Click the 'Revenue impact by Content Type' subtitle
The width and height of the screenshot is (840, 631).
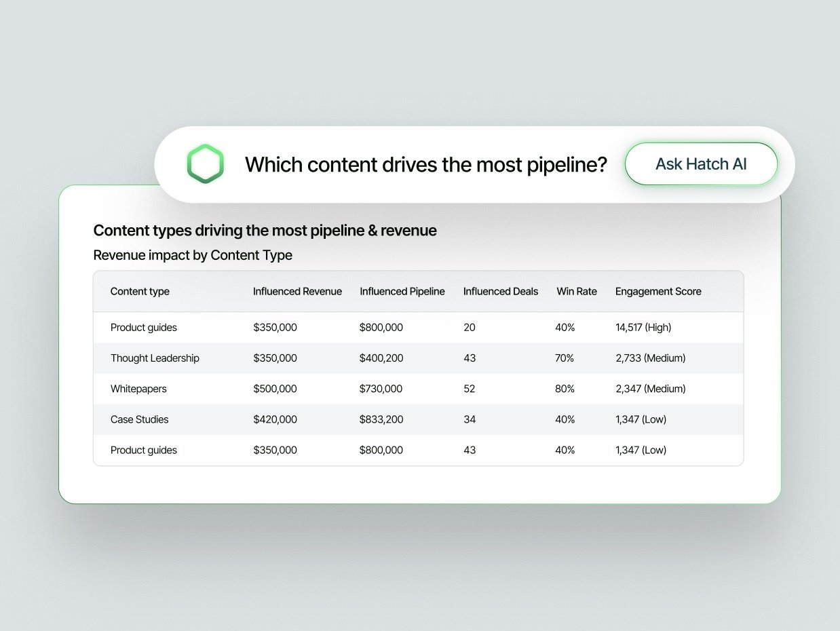(193, 256)
